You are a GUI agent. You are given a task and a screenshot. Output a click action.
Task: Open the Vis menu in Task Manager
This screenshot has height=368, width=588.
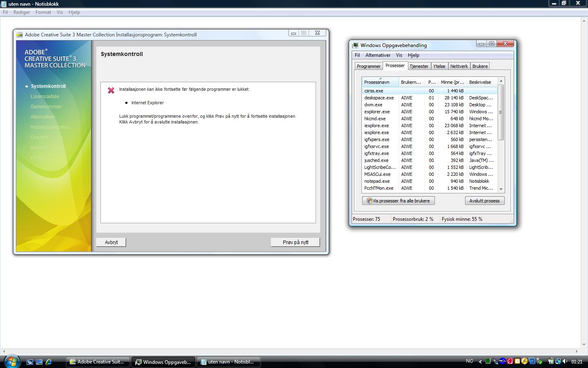pos(399,55)
